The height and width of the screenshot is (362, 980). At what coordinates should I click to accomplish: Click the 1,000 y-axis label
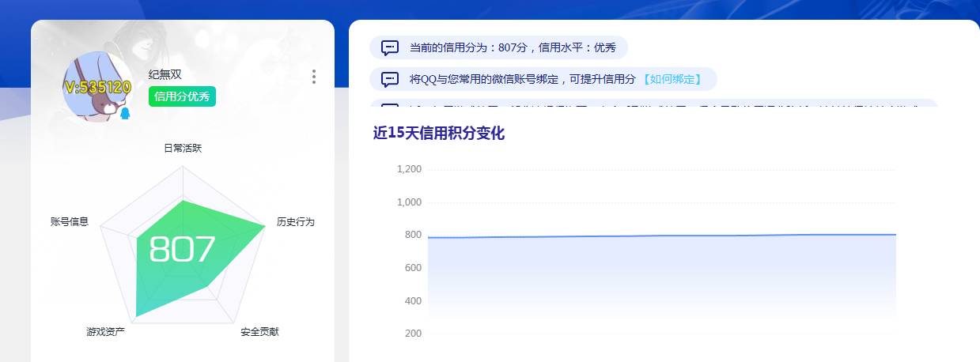pyautogui.click(x=409, y=202)
